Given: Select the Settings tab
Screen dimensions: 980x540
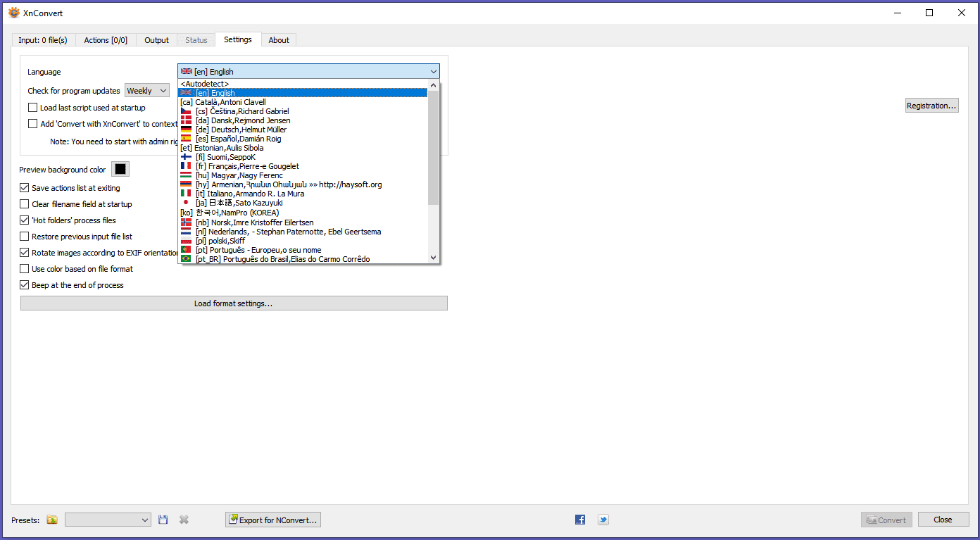Looking at the screenshot, I should pyautogui.click(x=238, y=39).
